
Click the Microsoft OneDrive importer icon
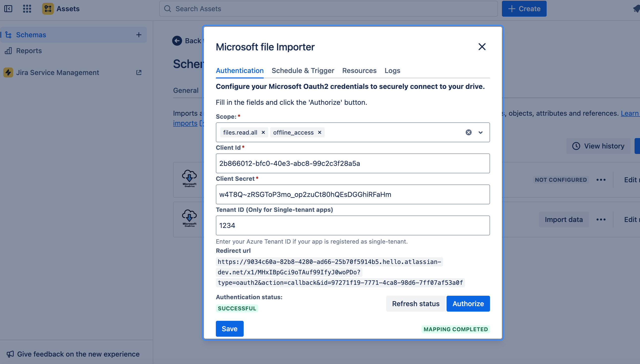tap(189, 178)
